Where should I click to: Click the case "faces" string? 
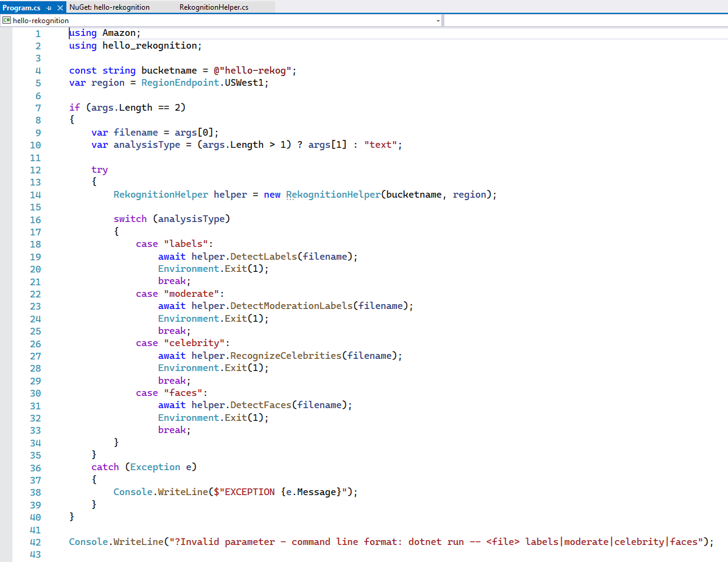click(x=183, y=393)
